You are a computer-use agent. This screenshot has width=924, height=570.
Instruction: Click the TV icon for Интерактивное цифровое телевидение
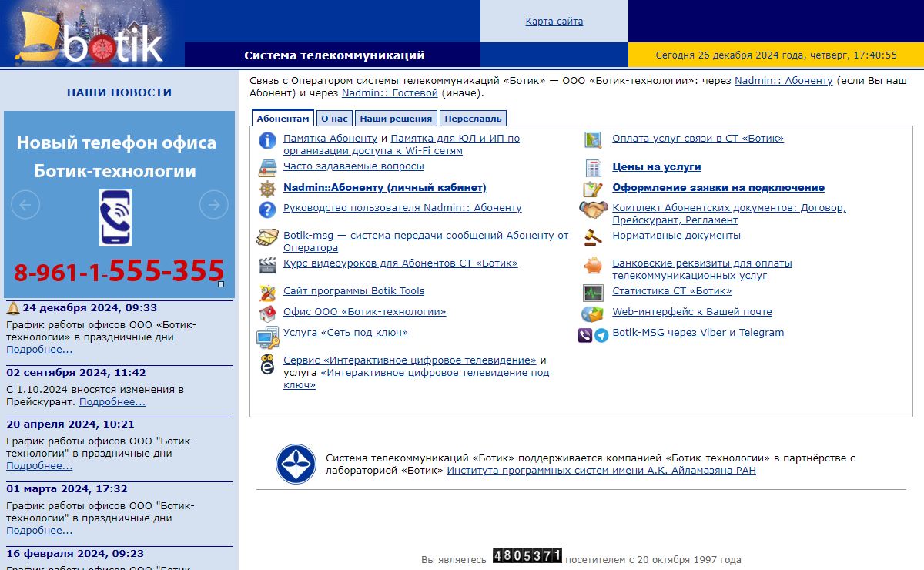point(267,364)
